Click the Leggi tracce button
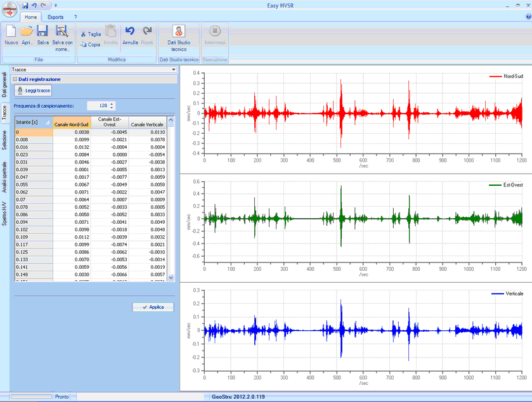This screenshot has height=402, width=532. click(33, 91)
